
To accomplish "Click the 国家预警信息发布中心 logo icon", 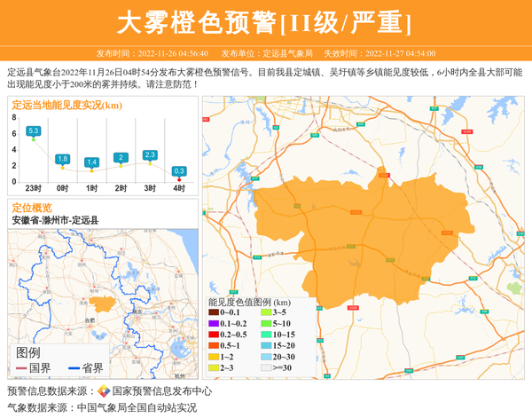I will (x=104, y=391).
